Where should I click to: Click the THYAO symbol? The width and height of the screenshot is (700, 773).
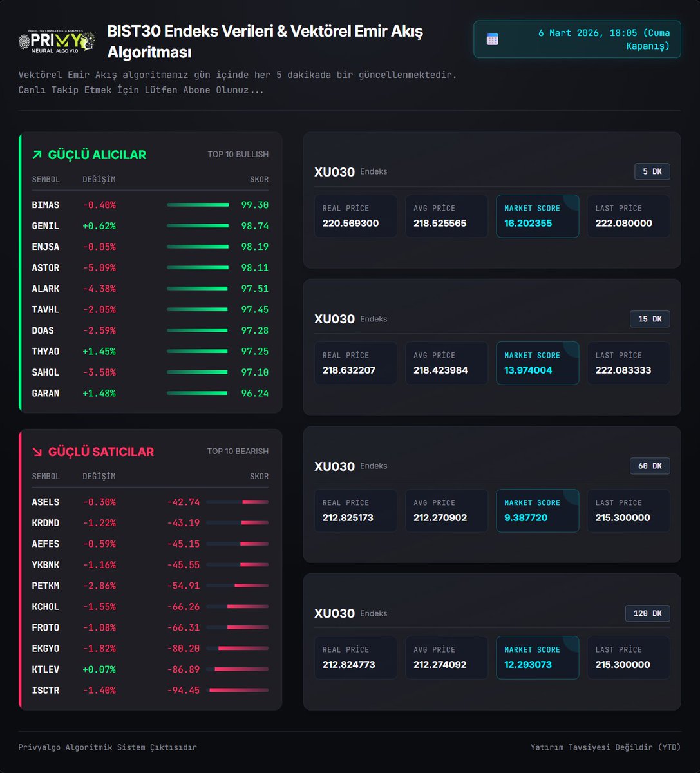point(46,352)
